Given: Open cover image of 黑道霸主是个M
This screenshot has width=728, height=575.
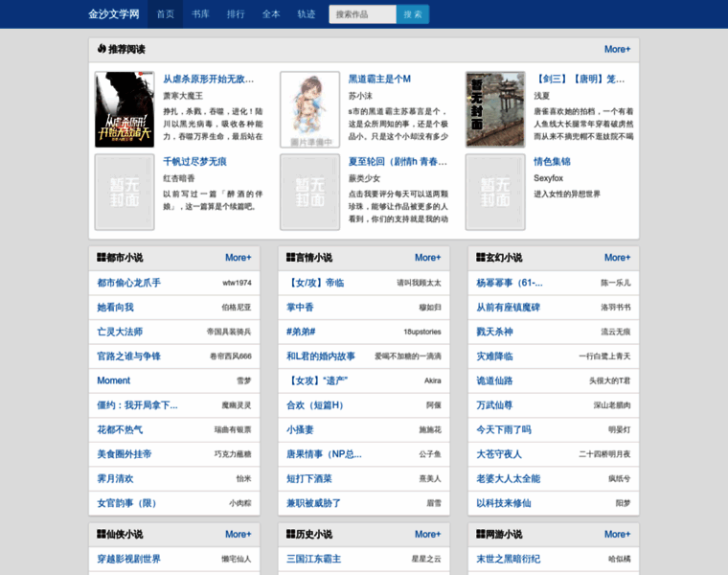Looking at the screenshot, I should (x=309, y=109).
